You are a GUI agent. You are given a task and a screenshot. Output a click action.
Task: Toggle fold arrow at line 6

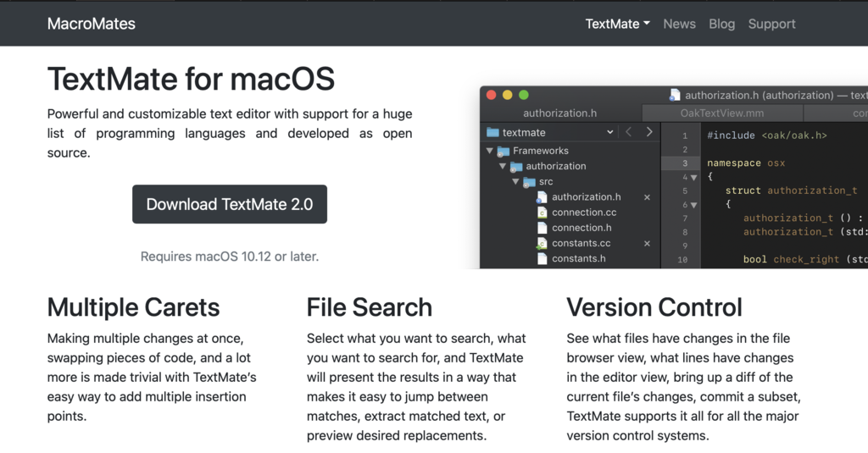click(x=693, y=205)
